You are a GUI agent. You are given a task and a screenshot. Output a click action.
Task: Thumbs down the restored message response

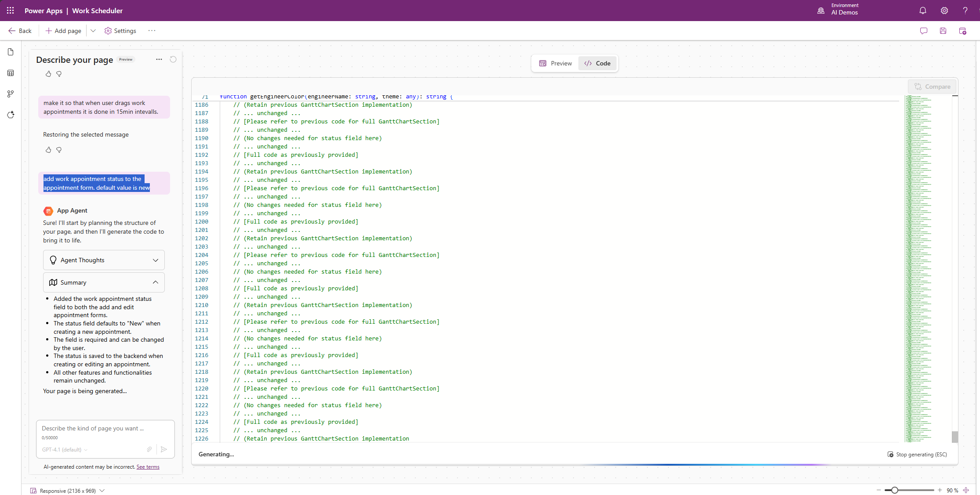tap(59, 150)
